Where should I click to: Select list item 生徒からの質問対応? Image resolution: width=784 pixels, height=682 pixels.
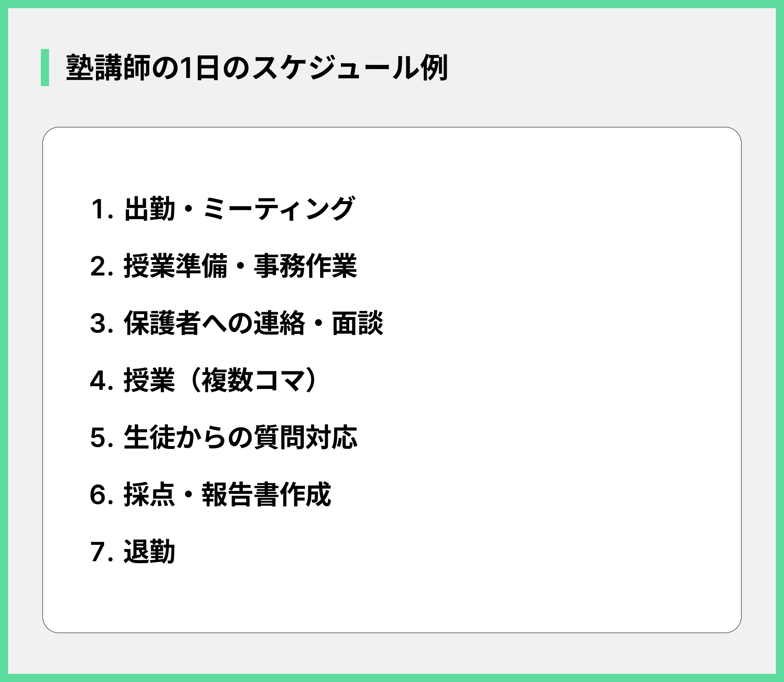pyautogui.click(x=240, y=438)
